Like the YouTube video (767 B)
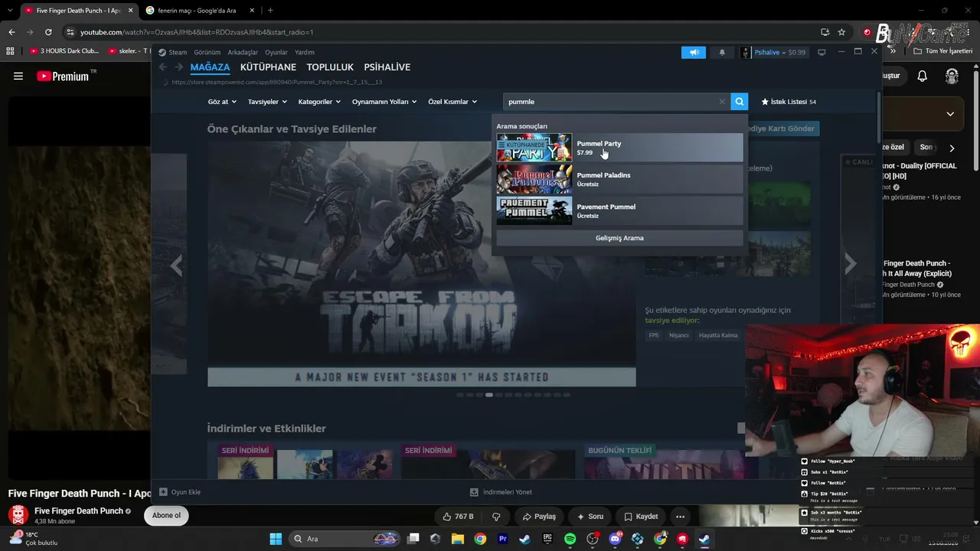The width and height of the screenshot is (980, 551). (459, 517)
